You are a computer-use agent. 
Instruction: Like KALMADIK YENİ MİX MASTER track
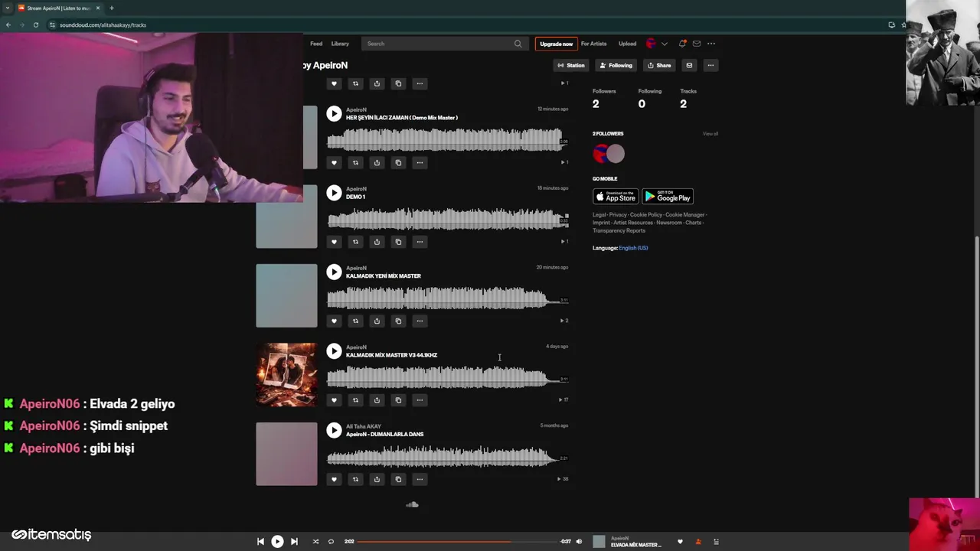334,321
